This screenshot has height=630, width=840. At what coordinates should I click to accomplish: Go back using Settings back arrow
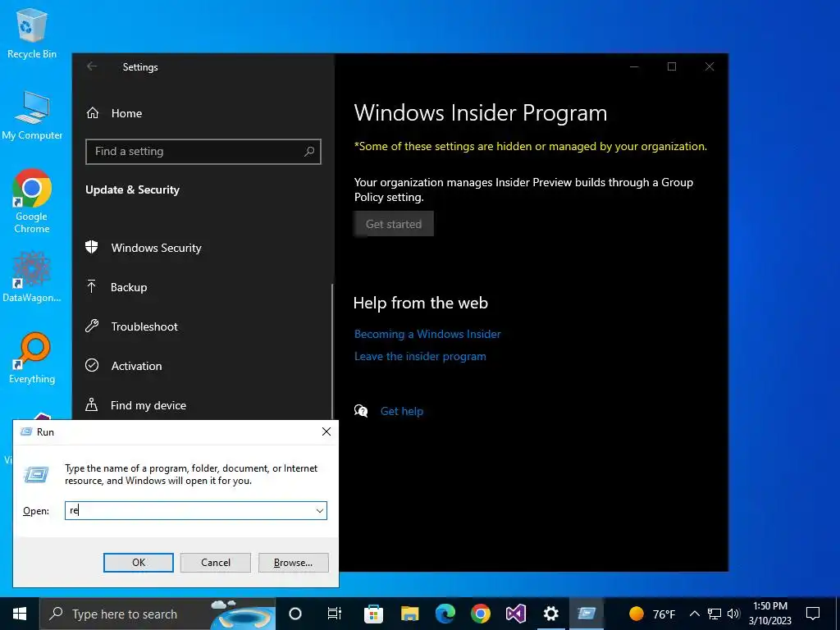point(92,66)
